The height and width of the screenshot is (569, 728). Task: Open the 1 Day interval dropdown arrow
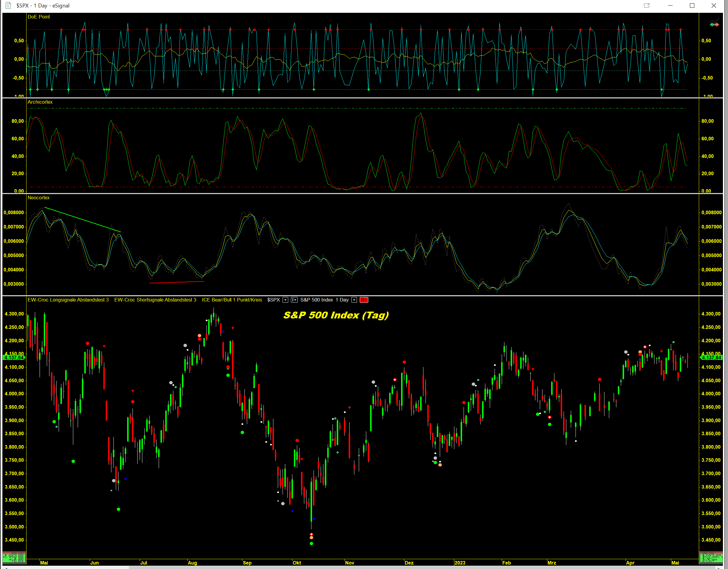click(x=354, y=300)
